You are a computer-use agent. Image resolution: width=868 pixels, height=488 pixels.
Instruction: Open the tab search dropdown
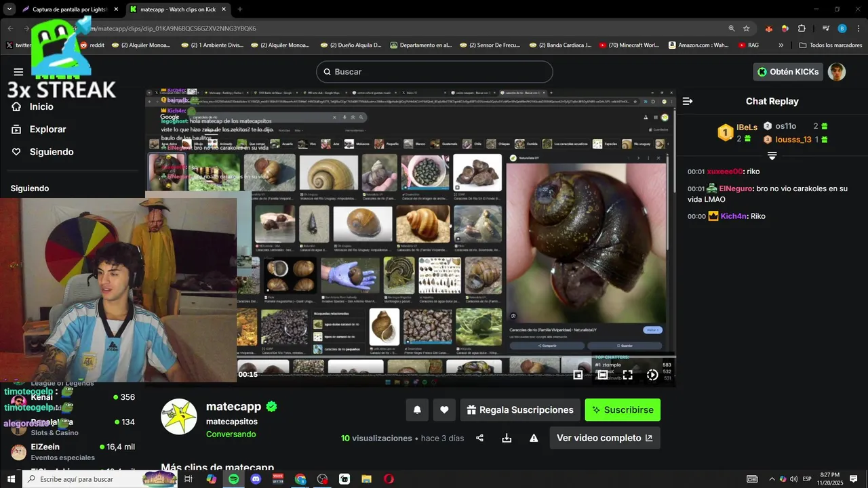pos(9,9)
